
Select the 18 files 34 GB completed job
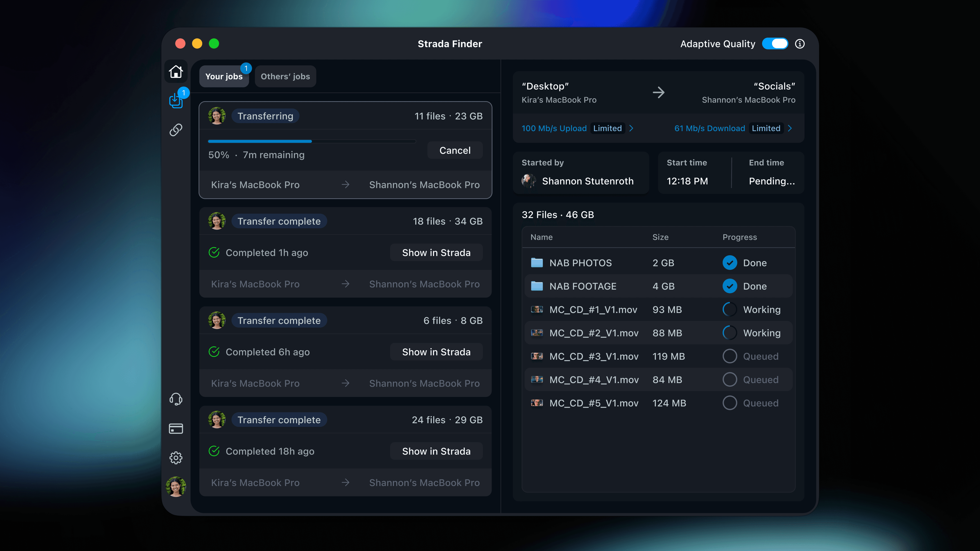(x=345, y=252)
